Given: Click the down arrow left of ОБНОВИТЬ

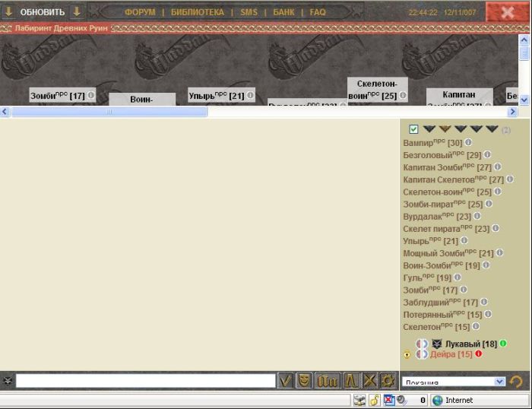Looking at the screenshot, I should click(x=8, y=12).
